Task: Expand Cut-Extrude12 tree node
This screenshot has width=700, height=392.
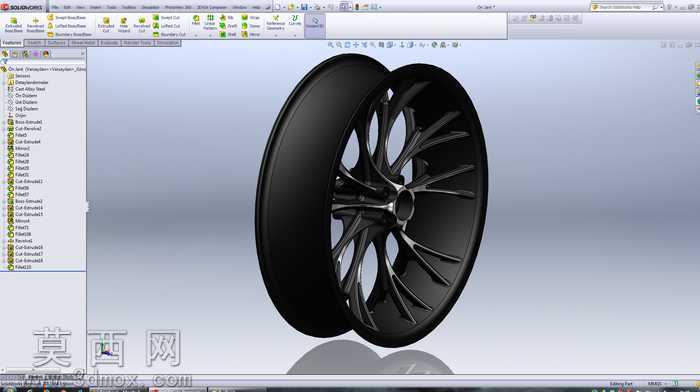Action: [4, 181]
